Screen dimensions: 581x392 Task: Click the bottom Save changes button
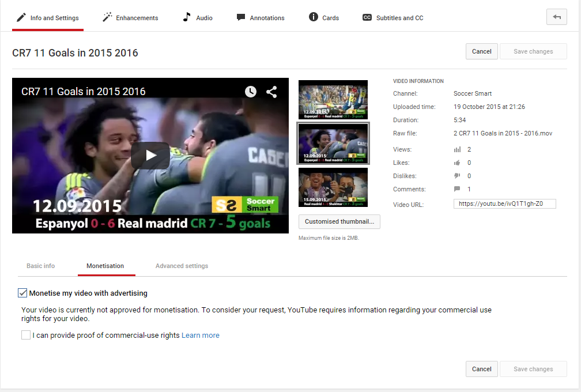pyautogui.click(x=533, y=369)
